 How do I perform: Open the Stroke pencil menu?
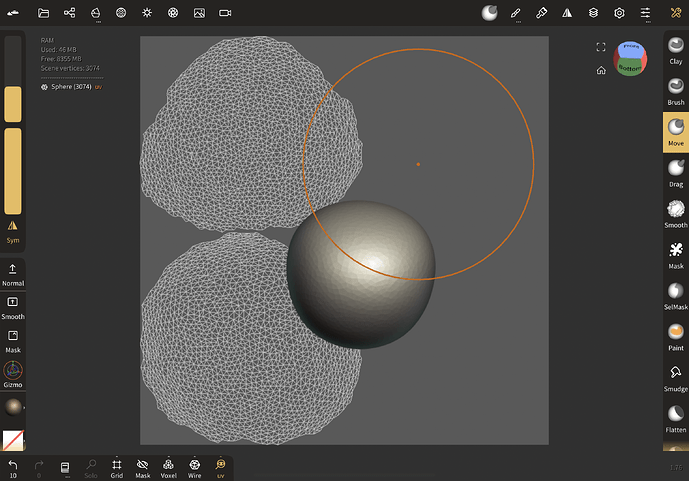[515, 13]
